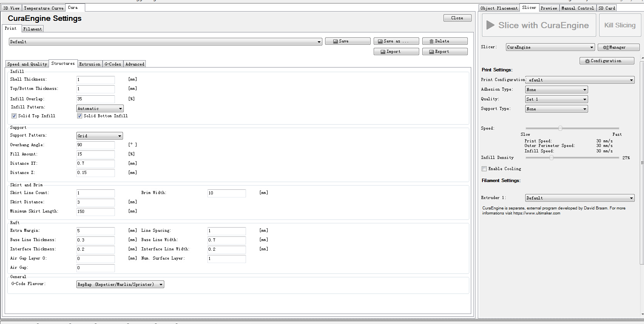The image size is (644, 324).
Task: Switch to Object Placement tab
Action: (499, 8)
